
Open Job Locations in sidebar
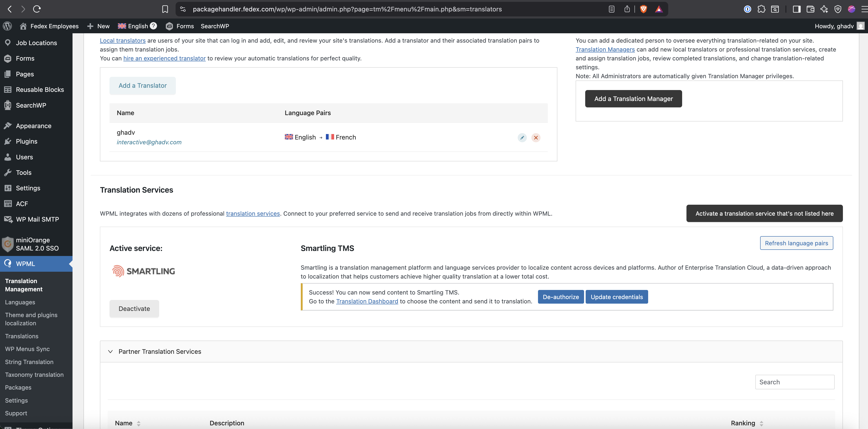pos(36,43)
